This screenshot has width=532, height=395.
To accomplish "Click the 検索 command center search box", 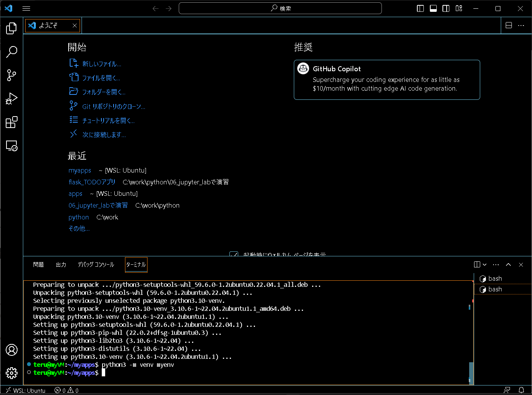I will click(280, 8).
